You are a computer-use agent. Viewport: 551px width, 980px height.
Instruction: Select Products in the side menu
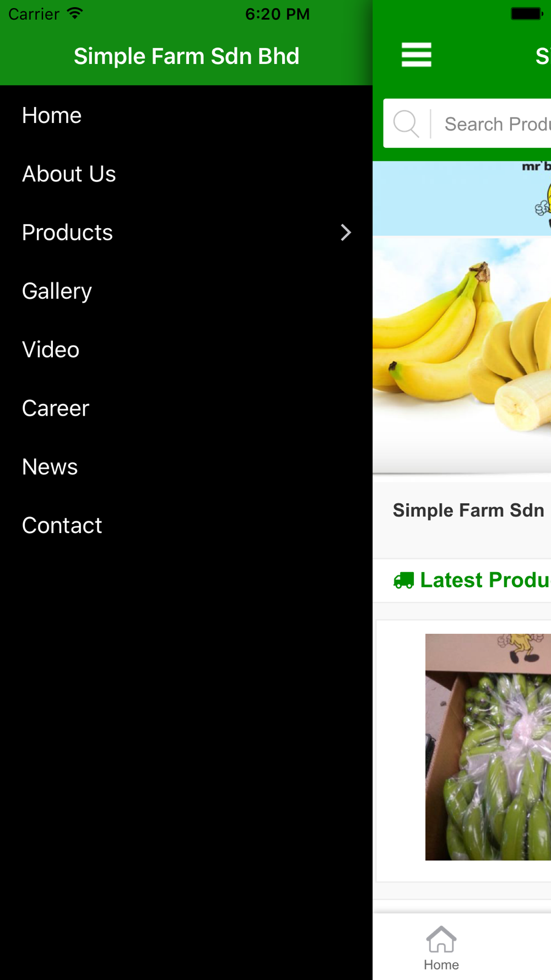[67, 233]
